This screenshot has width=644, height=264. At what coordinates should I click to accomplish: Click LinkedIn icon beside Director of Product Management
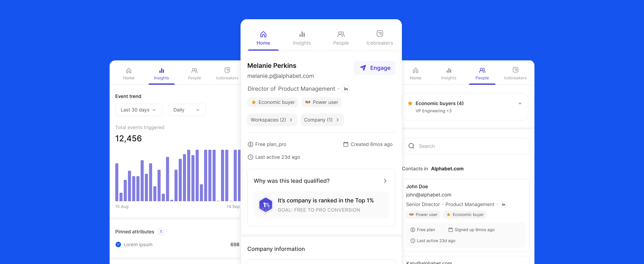coord(346,89)
